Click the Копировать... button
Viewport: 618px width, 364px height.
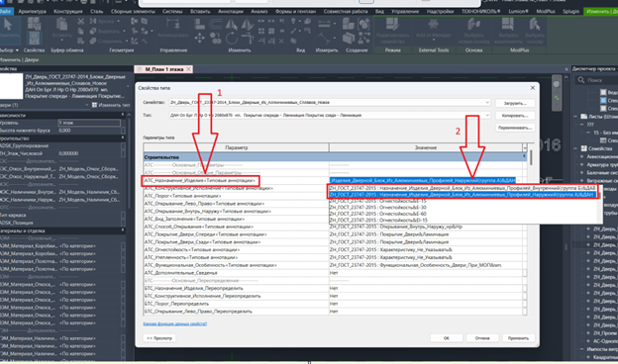515,116
